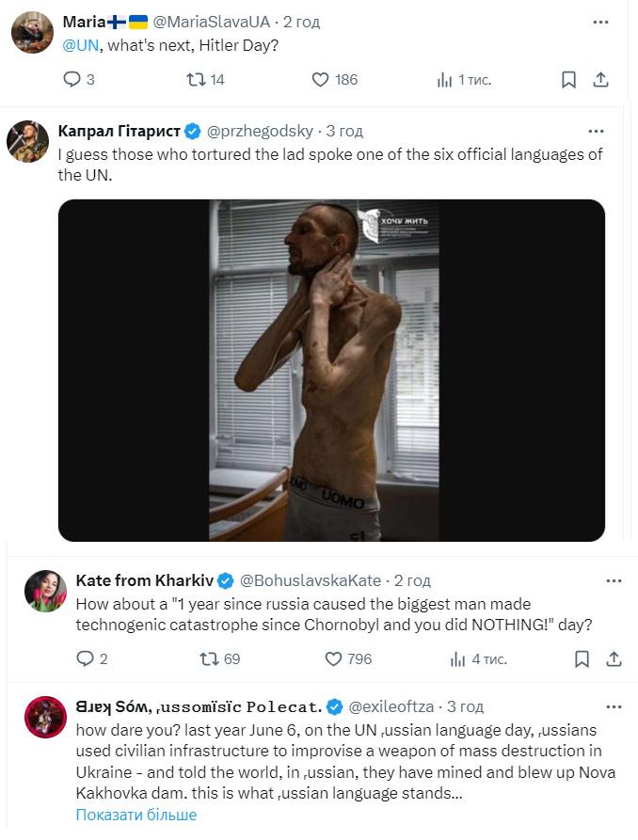
Task: Click the @UN mention link
Action: pos(79,44)
